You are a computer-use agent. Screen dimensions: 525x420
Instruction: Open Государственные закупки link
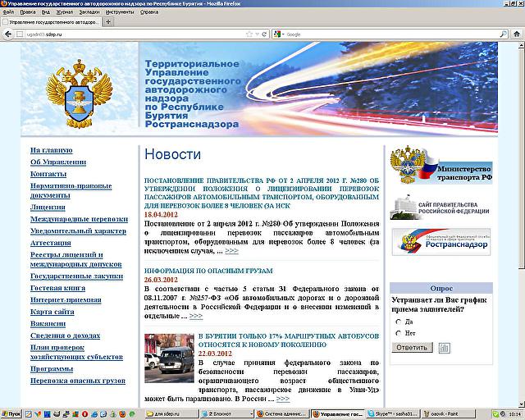(x=76, y=276)
